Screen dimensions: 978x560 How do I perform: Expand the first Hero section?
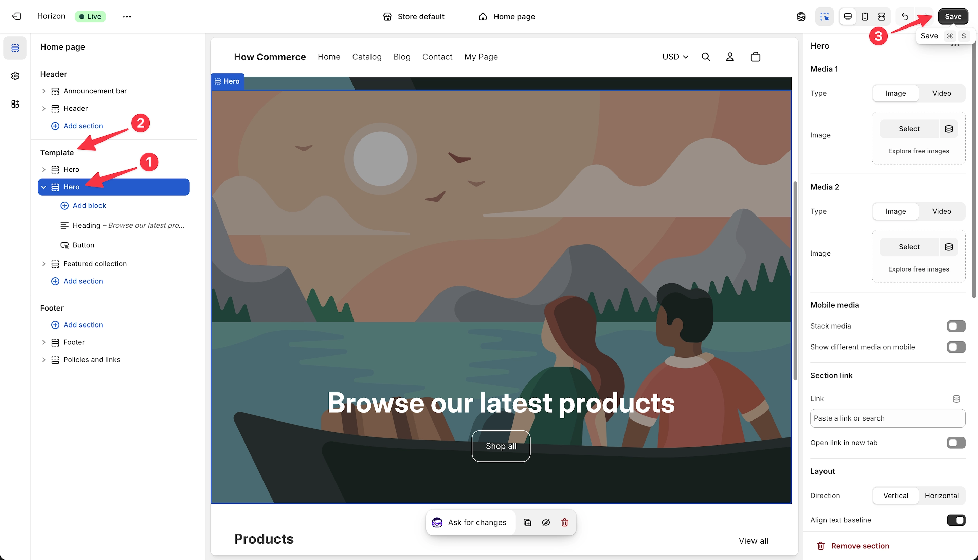coord(43,170)
